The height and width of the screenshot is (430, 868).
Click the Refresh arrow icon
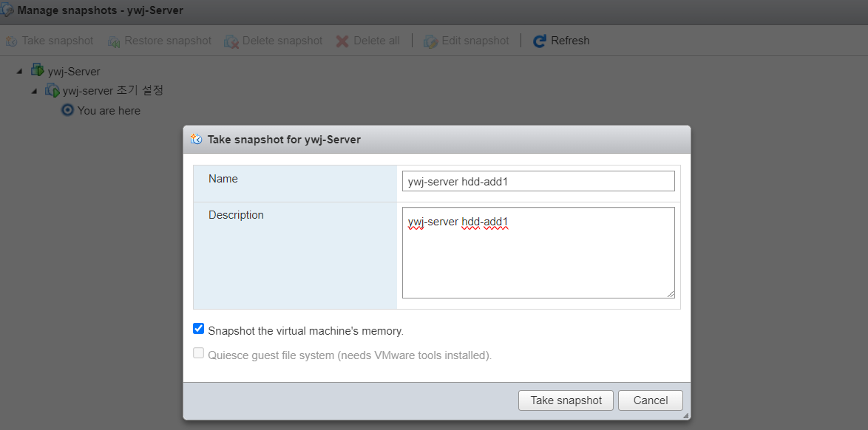pyautogui.click(x=540, y=41)
